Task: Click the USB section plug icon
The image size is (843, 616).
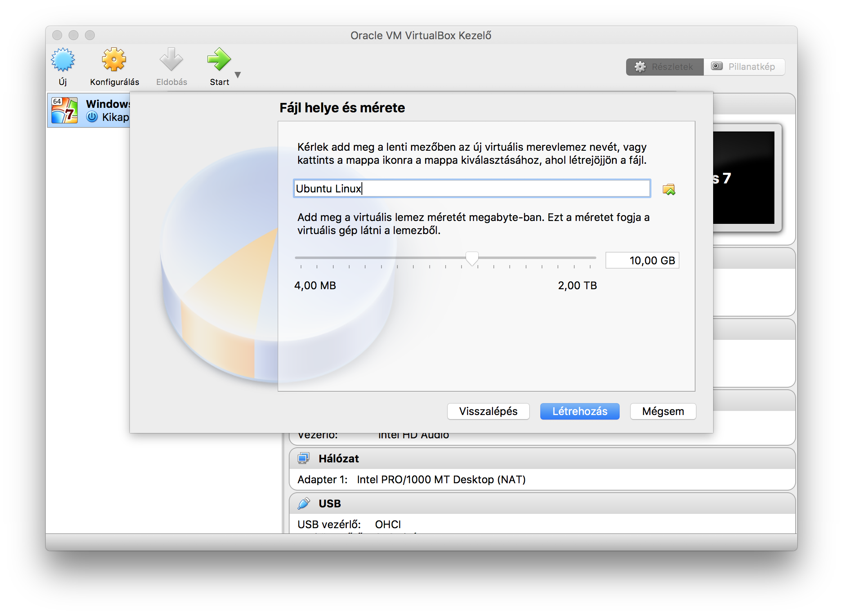Action: pos(303,503)
